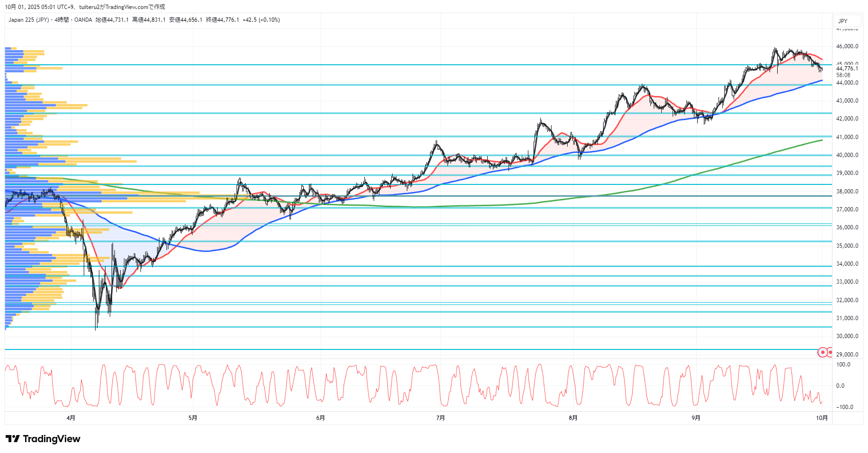
Task: Click the Japan 225 symbol title
Action: pyautogui.click(x=28, y=20)
